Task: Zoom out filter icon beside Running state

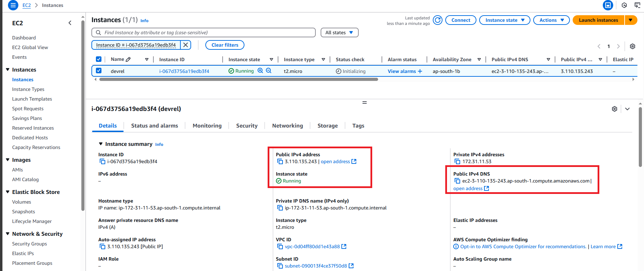Action: click(x=269, y=71)
